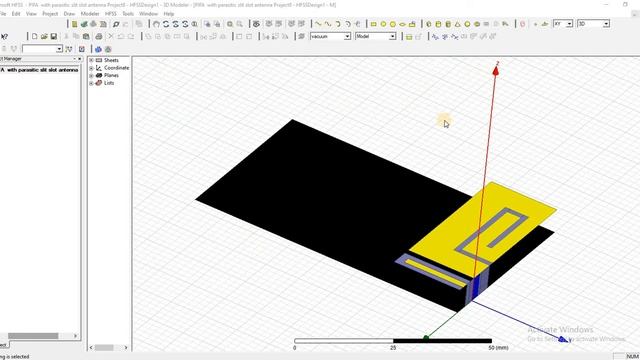
Task: Click the Paste clipboard icon
Action: tap(86, 36)
